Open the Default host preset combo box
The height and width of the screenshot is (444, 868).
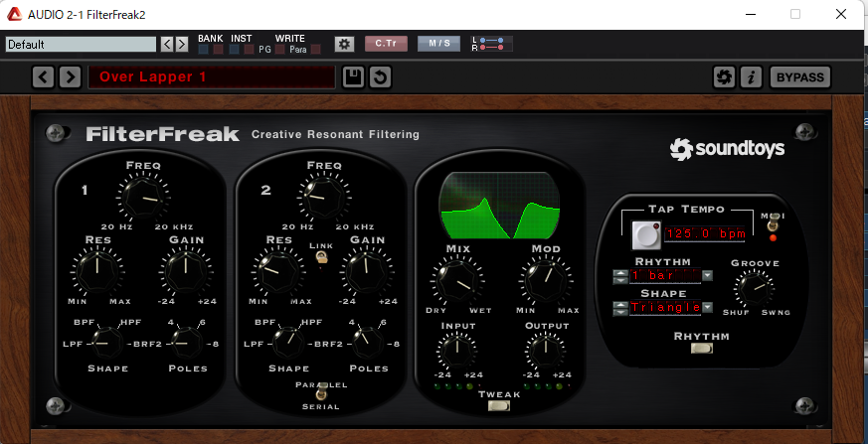(x=81, y=45)
